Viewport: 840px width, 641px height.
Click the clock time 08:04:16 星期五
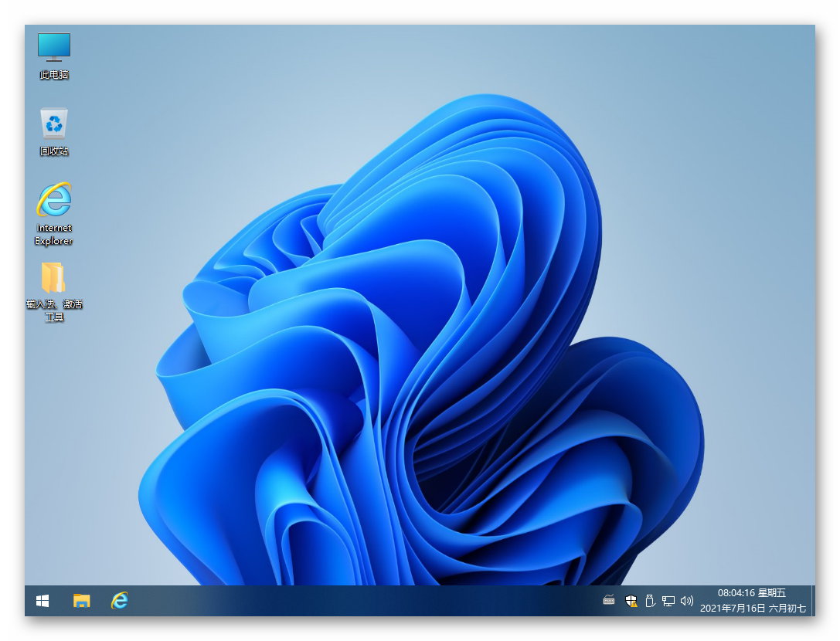(x=752, y=593)
